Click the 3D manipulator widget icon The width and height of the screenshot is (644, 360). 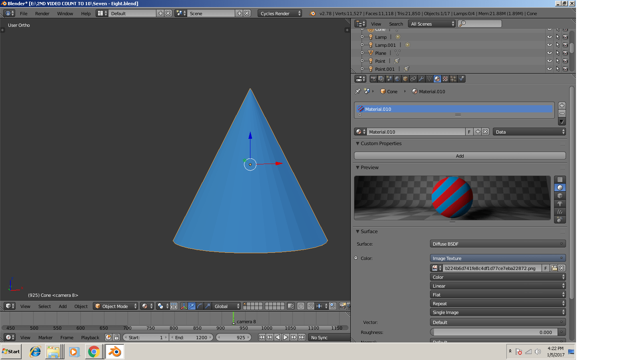(x=184, y=306)
